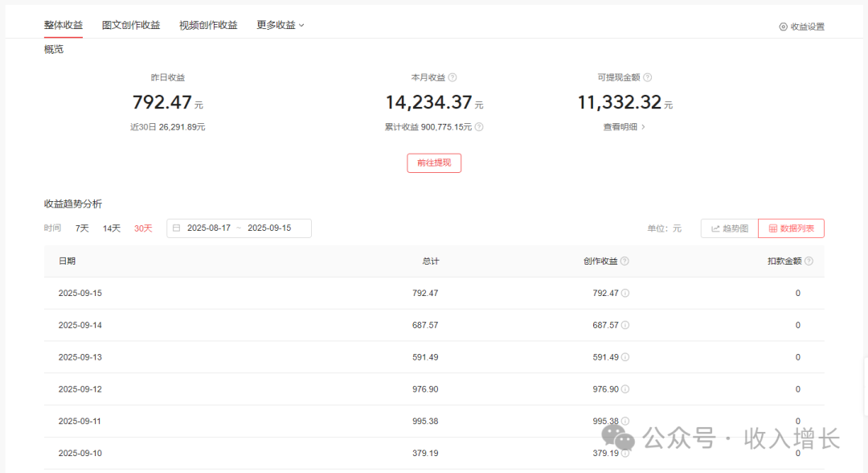This screenshot has width=868, height=473.
Task: Click 总计 value 379.19
Action: [425, 453]
